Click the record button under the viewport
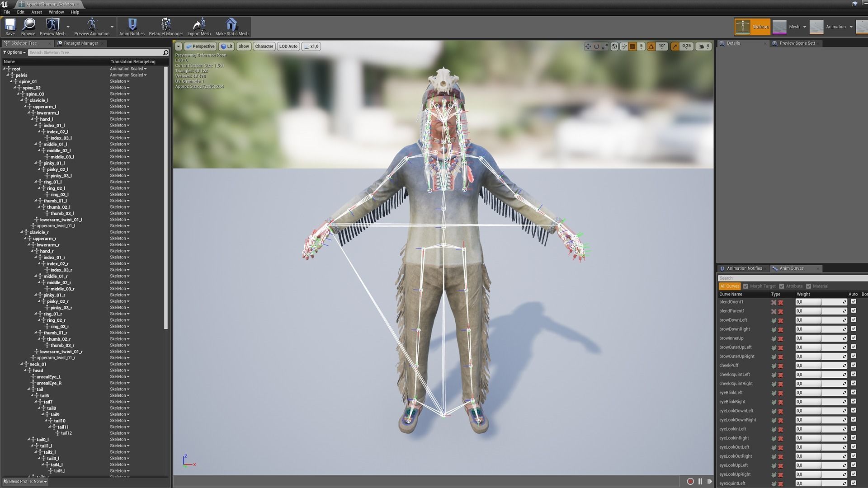The image size is (868, 488). click(690, 482)
